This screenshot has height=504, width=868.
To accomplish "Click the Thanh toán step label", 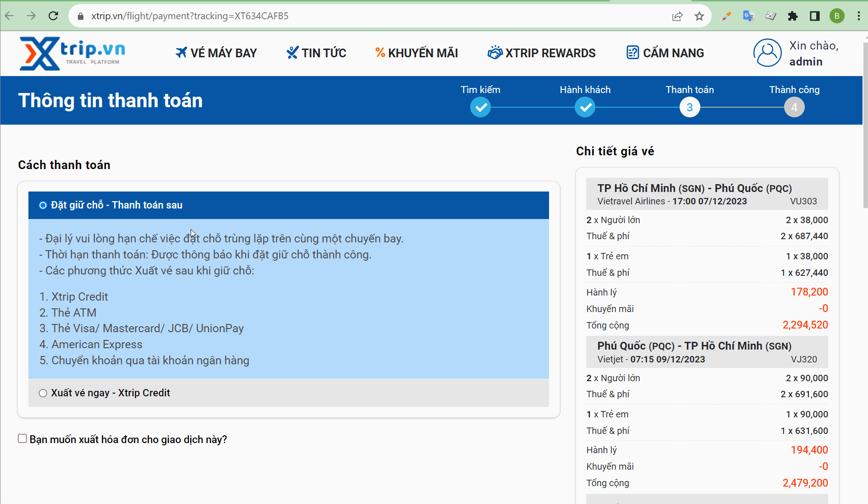I will (x=690, y=90).
